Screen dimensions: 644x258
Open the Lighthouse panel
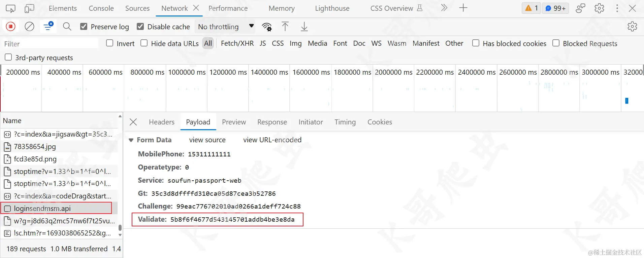[x=332, y=8]
